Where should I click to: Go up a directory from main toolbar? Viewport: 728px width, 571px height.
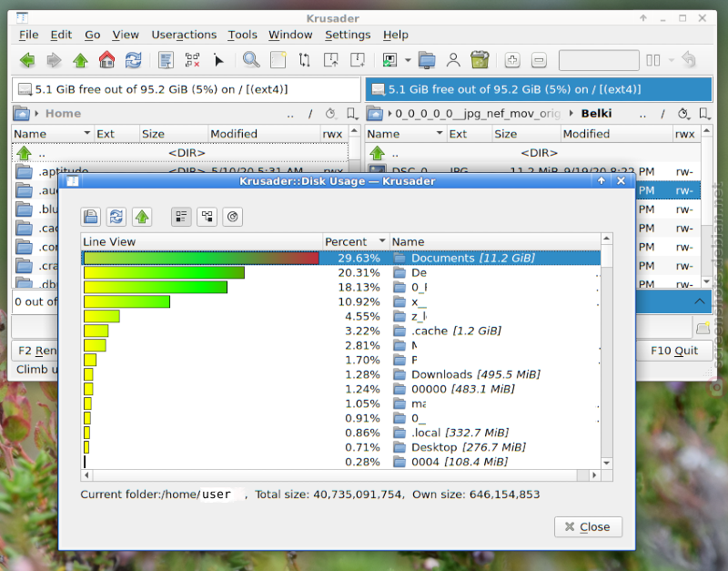(80, 60)
